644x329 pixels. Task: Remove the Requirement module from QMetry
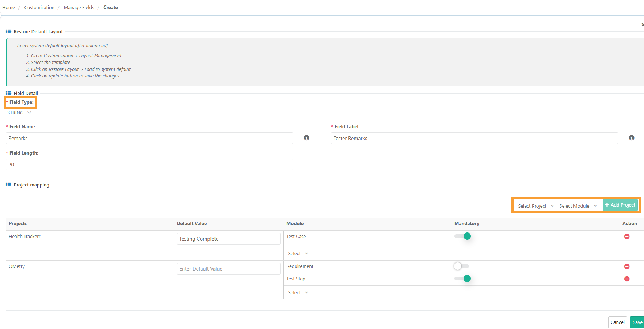pyautogui.click(x=627, y=266)
